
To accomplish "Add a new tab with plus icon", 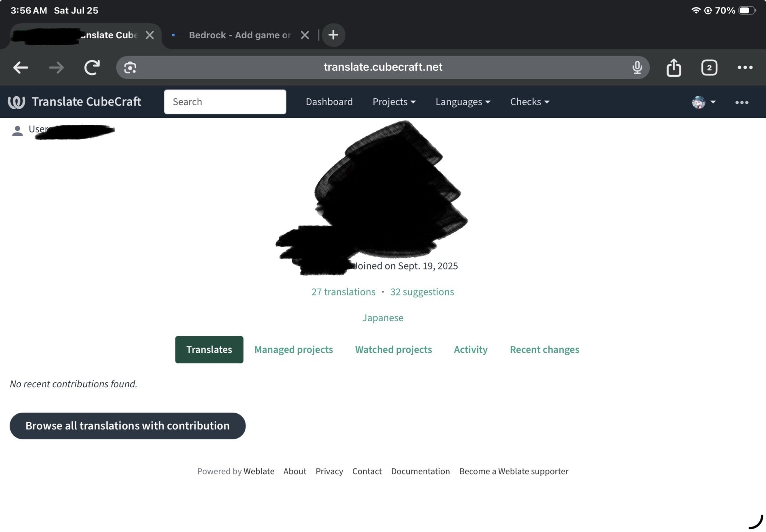I will point(333,35).
